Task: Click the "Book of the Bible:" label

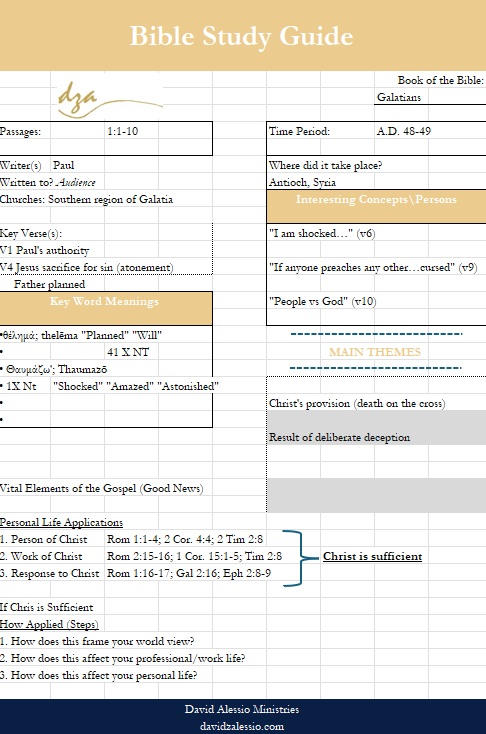Action: click(x=441, y=80)
